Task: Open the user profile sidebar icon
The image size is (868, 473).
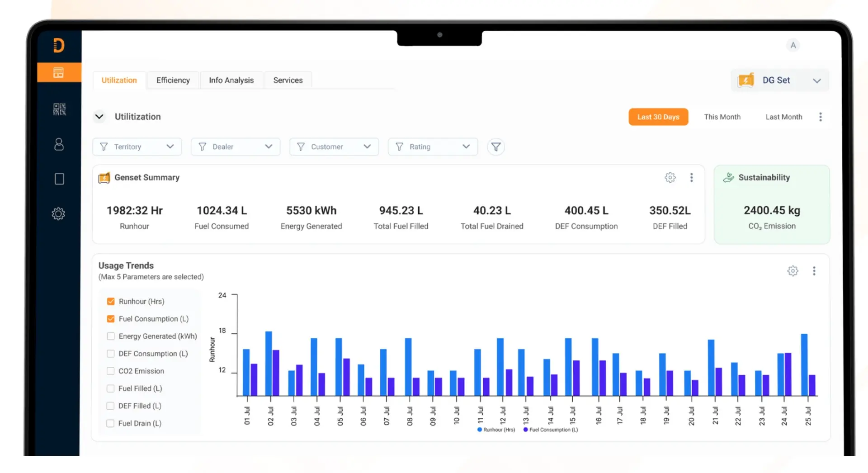Action: (x=59, y=144)
